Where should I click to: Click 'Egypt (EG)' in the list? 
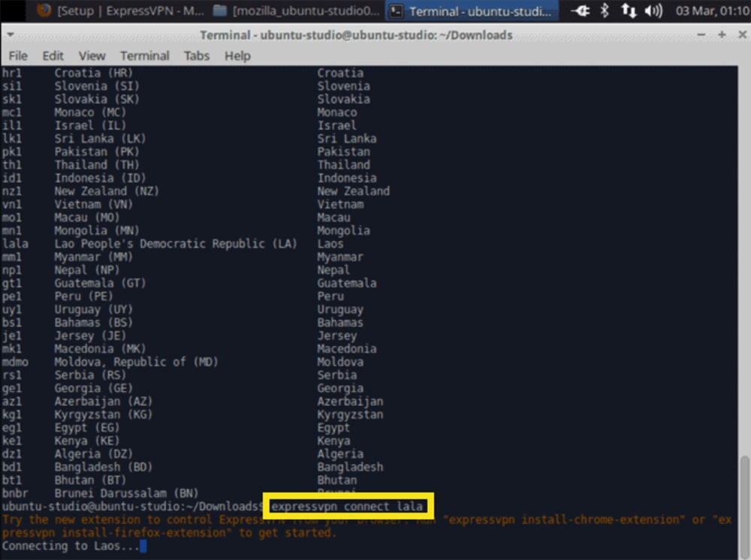86,428
